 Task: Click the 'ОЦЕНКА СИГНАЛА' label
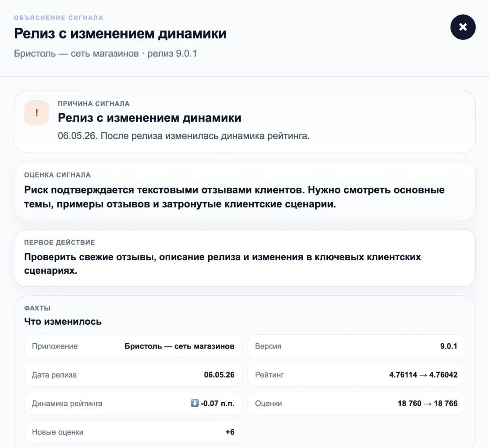tap(57, 175)
